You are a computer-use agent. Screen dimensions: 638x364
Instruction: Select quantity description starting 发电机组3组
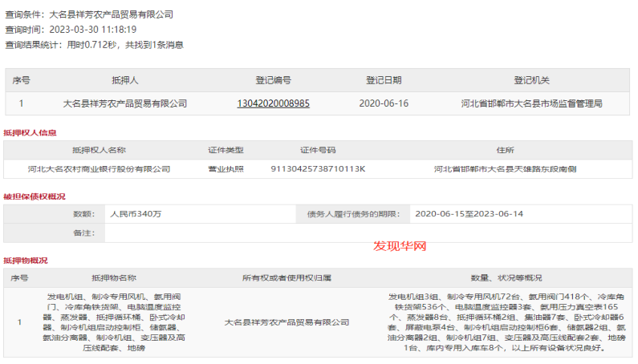pos(506,322)
